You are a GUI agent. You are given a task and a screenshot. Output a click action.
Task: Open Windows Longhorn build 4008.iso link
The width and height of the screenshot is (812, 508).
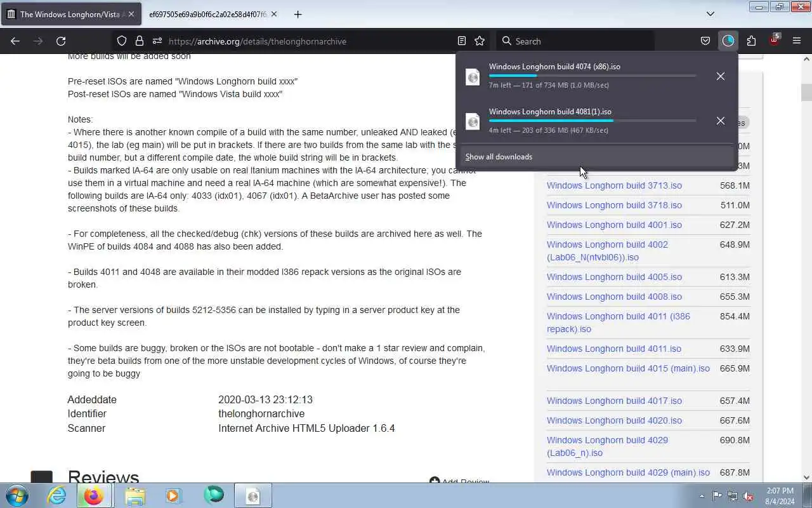(614, 297)
